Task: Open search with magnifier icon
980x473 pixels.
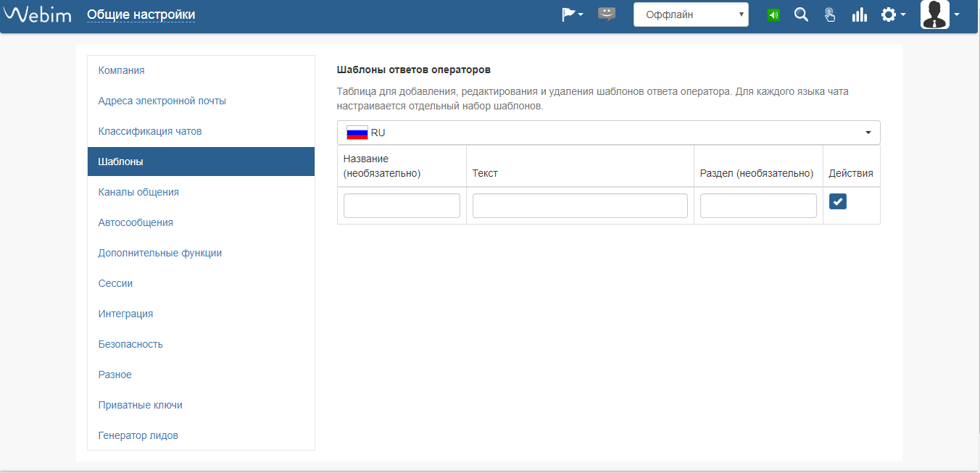Action: pos(801,14)
